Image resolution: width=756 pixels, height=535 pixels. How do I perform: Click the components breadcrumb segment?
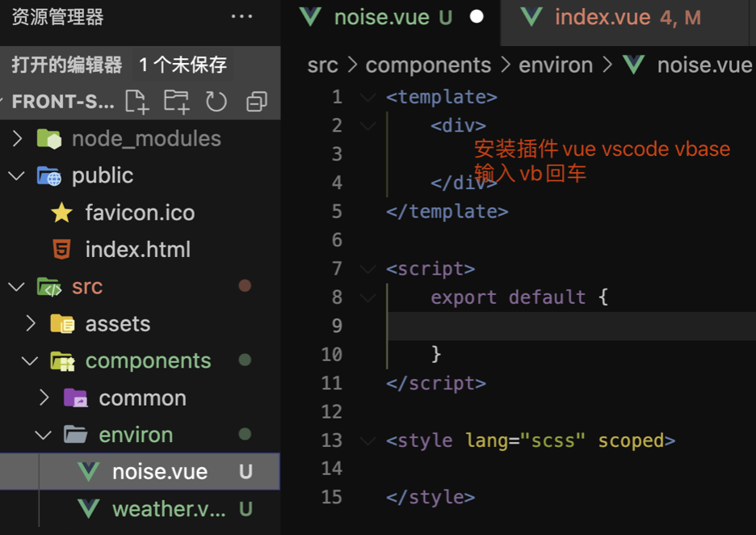point(428,65)
